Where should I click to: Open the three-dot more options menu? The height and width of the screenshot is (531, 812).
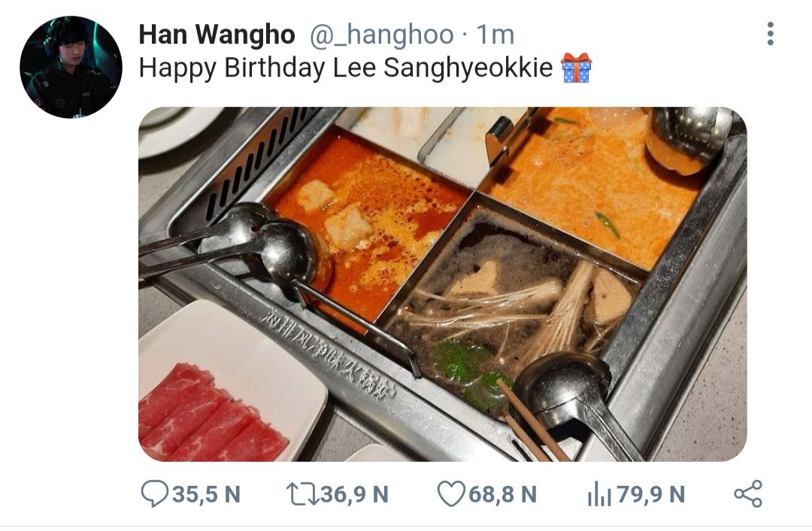(770, 34)
